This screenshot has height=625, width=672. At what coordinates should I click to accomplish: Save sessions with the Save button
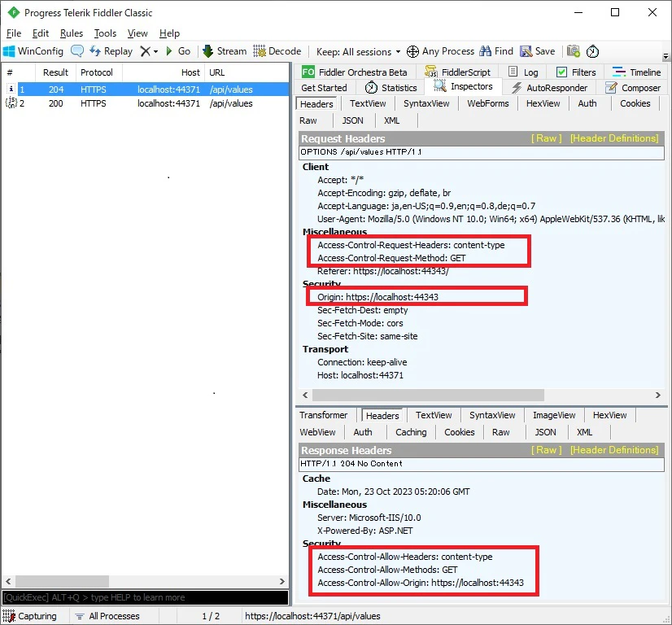(x=538, y=51)
